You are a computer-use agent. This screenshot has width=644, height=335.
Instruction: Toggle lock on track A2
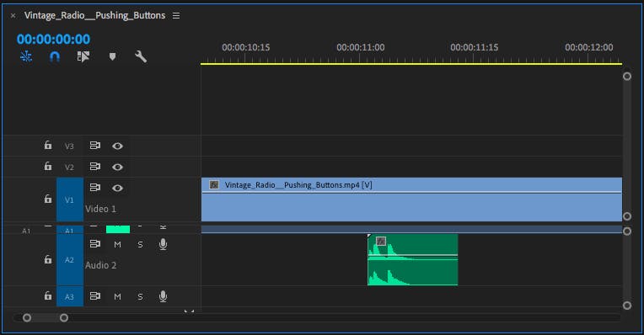click(x=48, y=259)
